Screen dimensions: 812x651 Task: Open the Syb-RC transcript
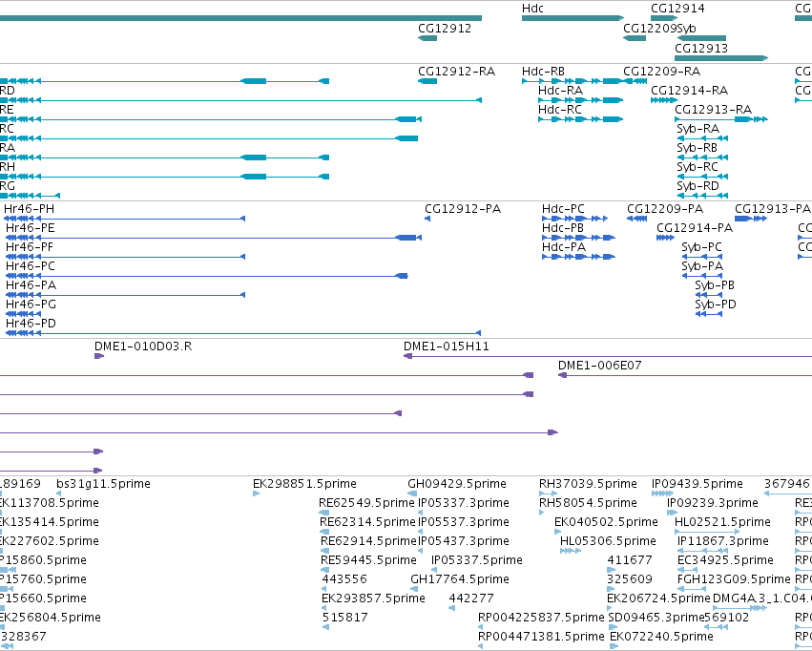[697, 167]
